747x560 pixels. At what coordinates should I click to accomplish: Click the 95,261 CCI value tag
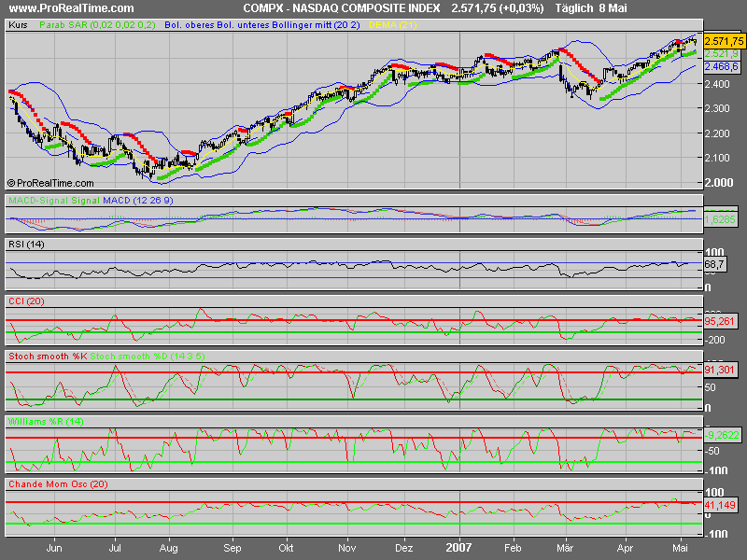pyautogui.click(x=719, y=321)
